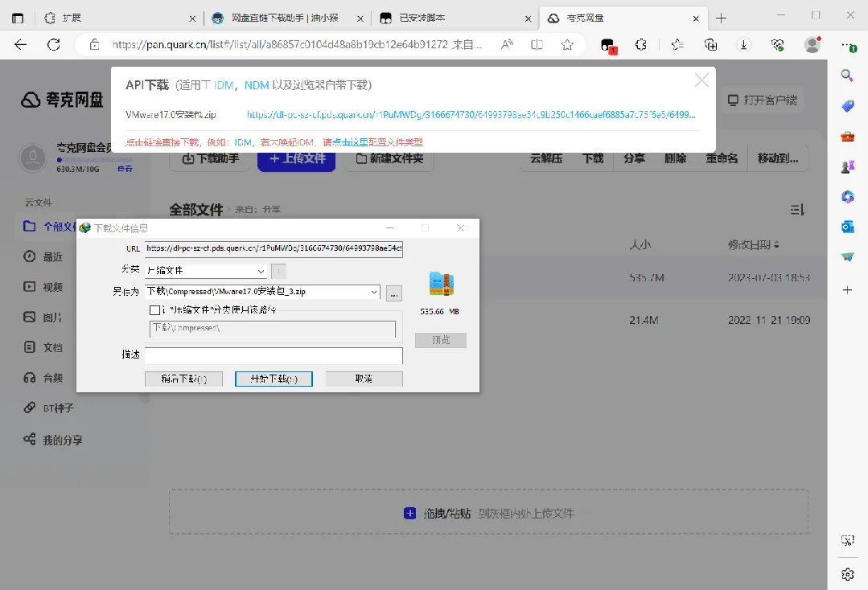Open sidebar search icon
This screenshot has height=590, width=868.
(847, 76)
